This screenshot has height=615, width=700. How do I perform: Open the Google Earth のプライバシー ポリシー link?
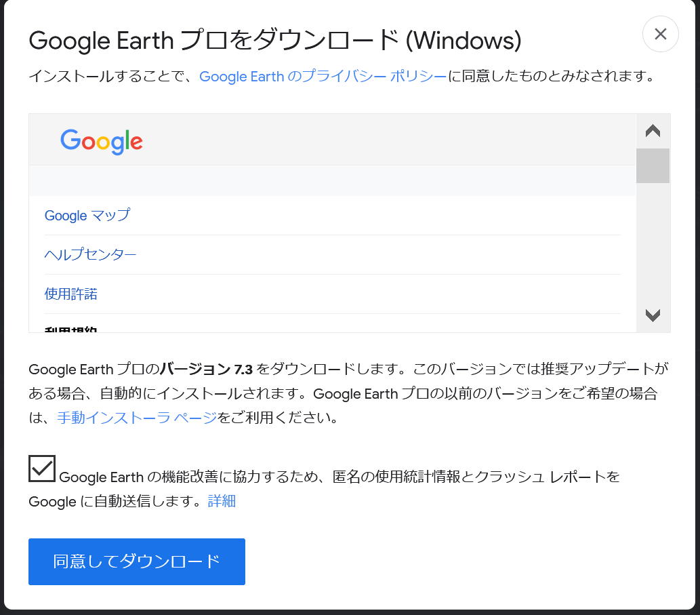tap(323, 77)
